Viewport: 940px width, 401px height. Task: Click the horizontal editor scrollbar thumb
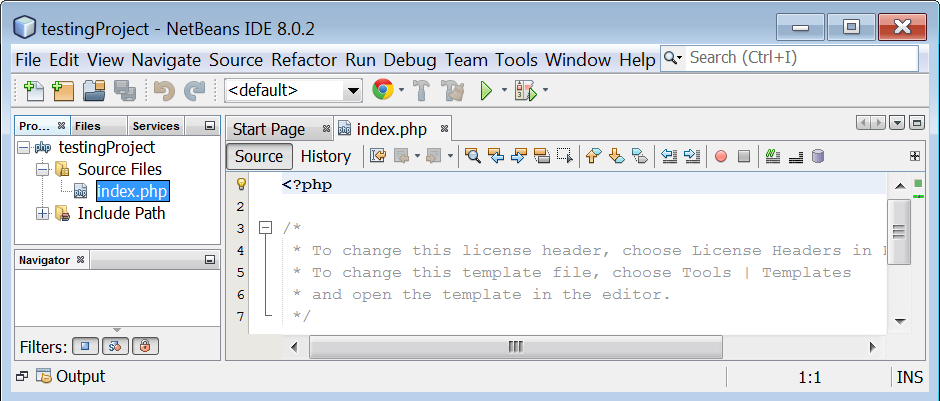[516, 346]
